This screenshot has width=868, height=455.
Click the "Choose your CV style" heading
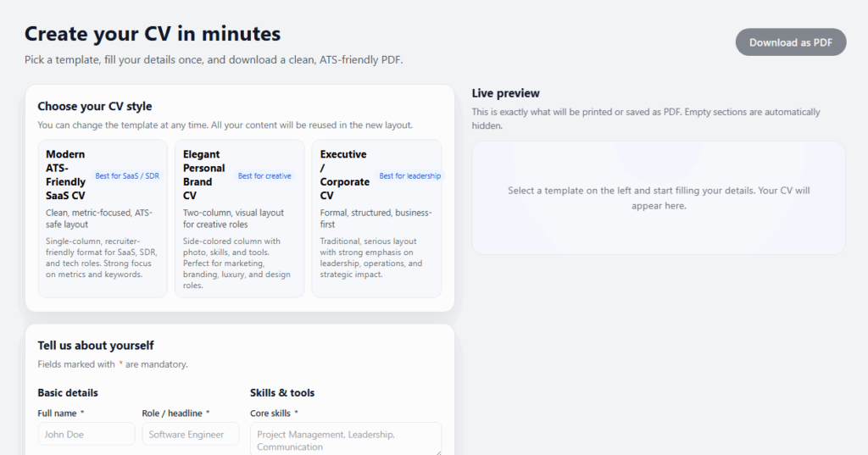95,107
